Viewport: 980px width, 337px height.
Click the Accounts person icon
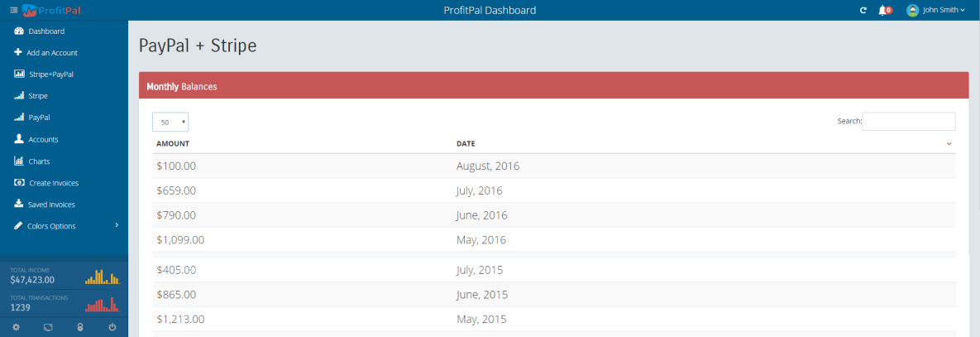point(19,139)
